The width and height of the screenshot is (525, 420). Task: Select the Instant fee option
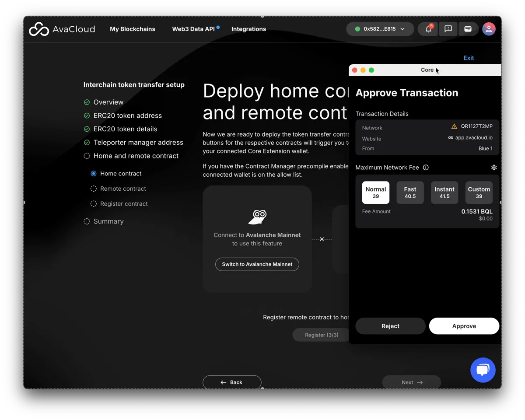[x=444, y=192]
